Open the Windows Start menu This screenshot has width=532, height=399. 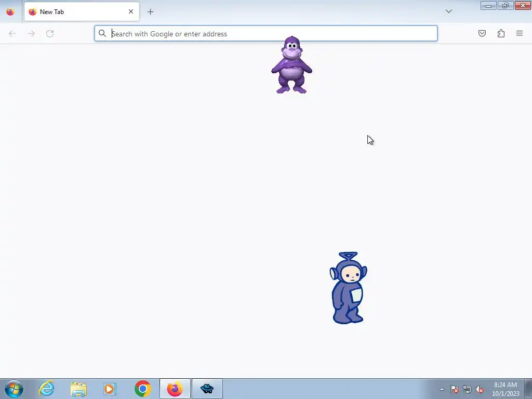coord(14,389)
